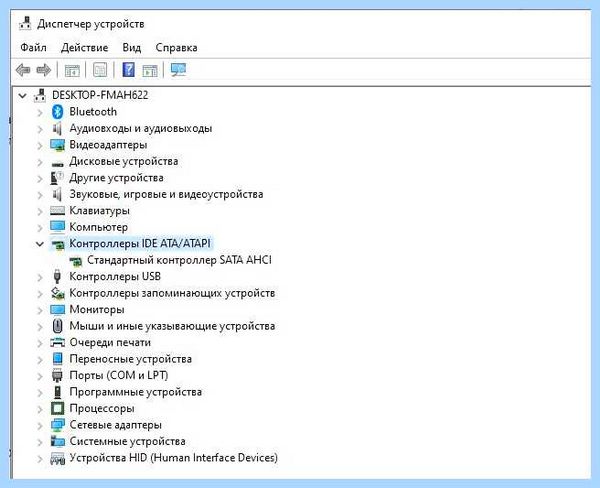
Task: Select the Переносные устройства label
Action: click(130, 359)
